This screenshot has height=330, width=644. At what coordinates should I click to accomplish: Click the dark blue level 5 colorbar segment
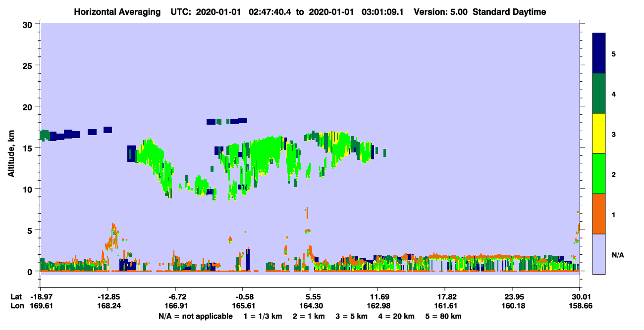pyautogui.click(x=599, y=53)
